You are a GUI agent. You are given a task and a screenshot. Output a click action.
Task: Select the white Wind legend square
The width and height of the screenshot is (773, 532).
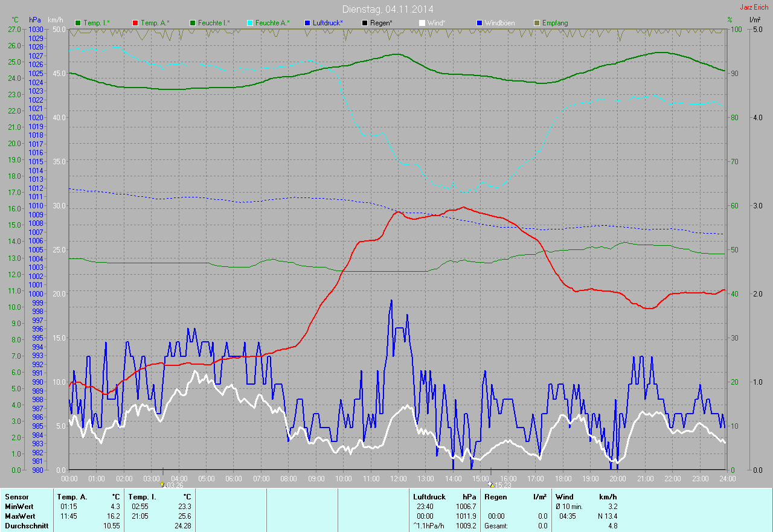[422, 23]
